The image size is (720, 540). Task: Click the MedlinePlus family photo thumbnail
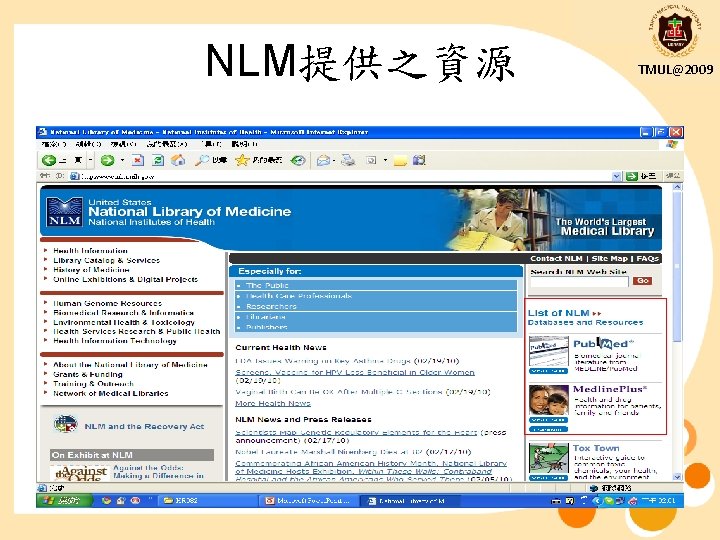pyautogui.click(x=548, y=400)
